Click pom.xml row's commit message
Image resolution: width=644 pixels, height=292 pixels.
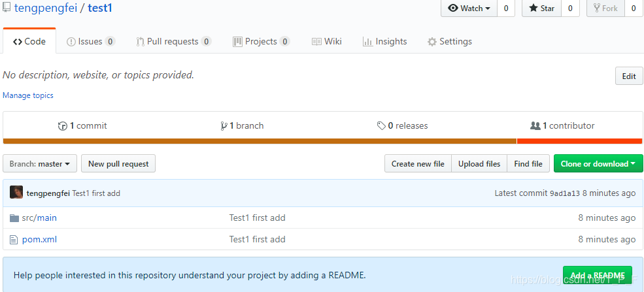coord(257,240)
